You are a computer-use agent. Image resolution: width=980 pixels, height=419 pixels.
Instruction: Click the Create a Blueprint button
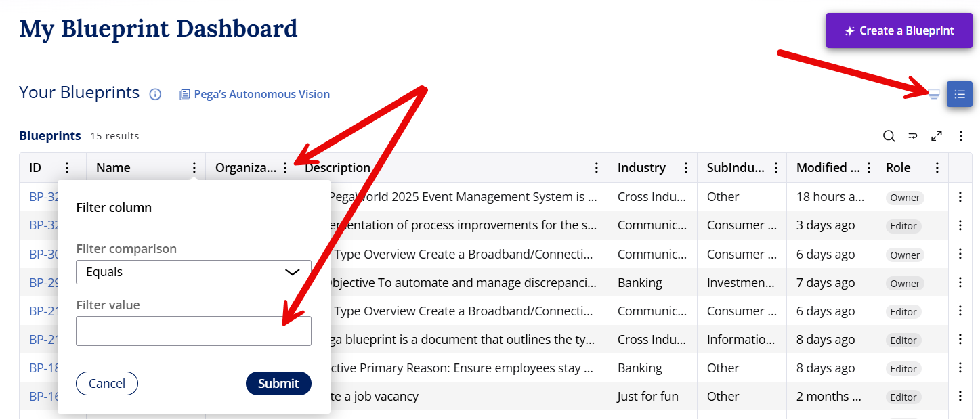point(899,30)
